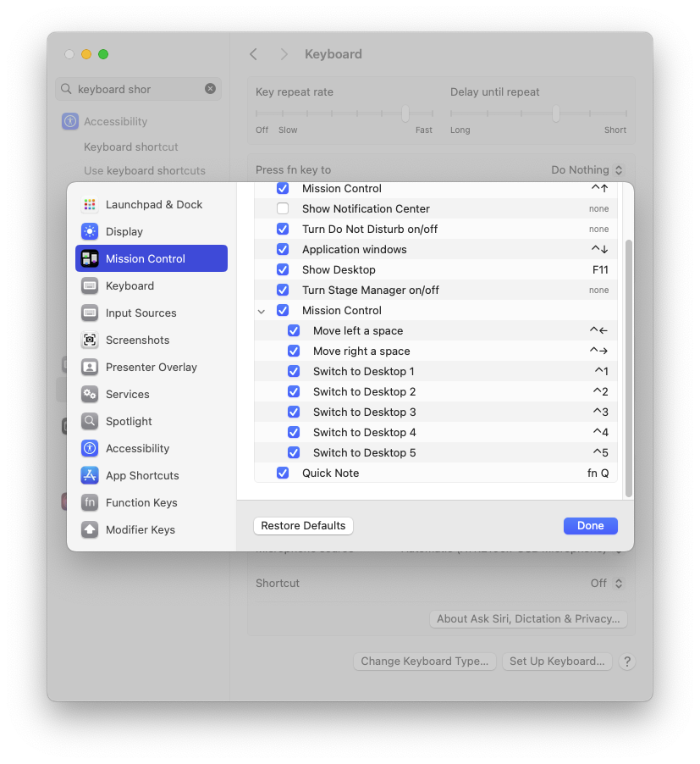Image resolution: width=700 pixels, height=764 pixels.
Task: Click the Launchpad & Dock grid icon
Action: 90,205
